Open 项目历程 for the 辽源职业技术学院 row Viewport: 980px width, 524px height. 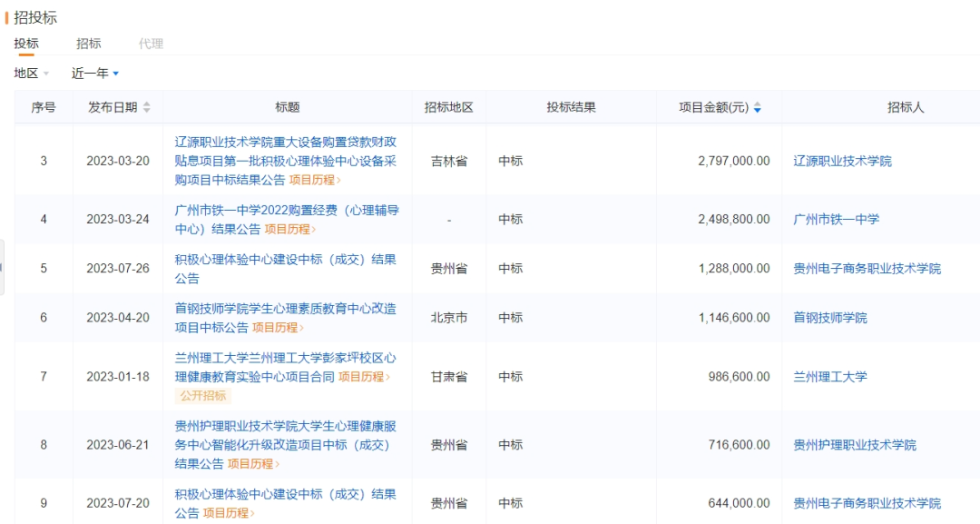[x=315, y=180]
